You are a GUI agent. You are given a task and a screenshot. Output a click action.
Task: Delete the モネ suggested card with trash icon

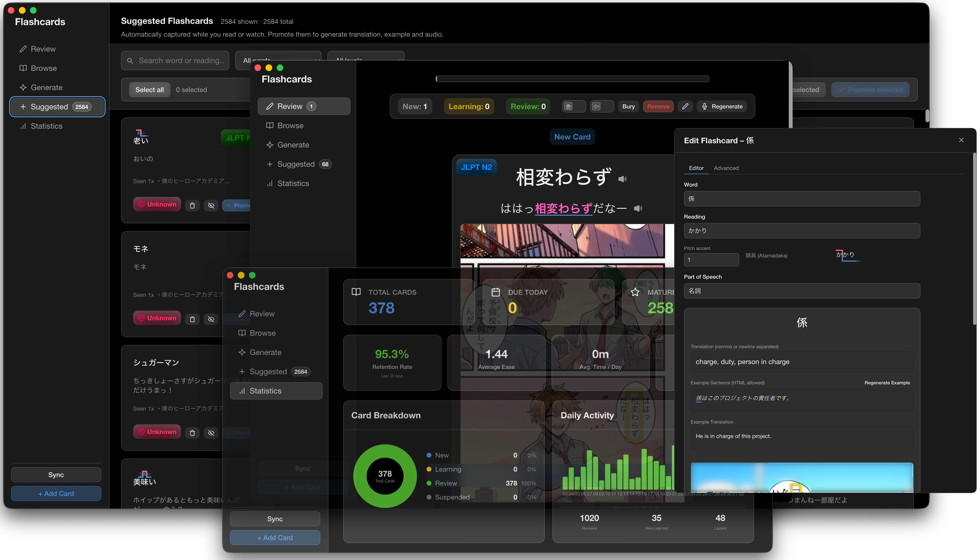pos(192,319)
